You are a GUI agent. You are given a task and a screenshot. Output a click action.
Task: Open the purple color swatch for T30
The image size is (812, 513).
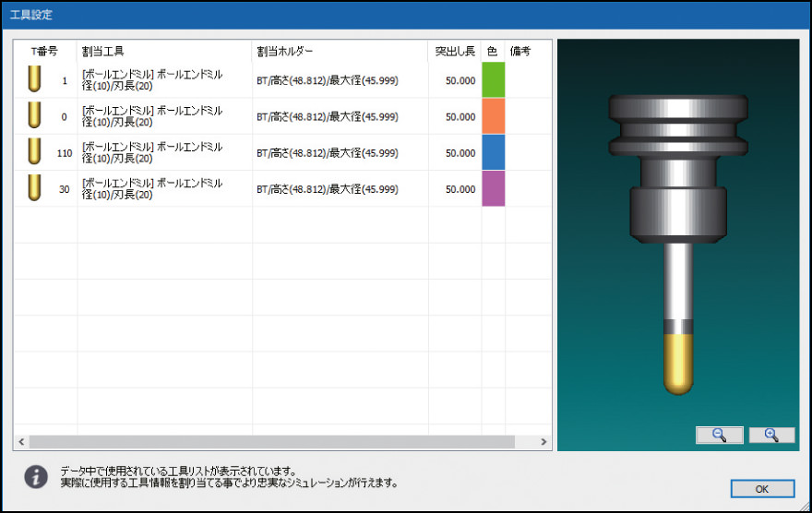pyautogui.click(x=494, y=188)
